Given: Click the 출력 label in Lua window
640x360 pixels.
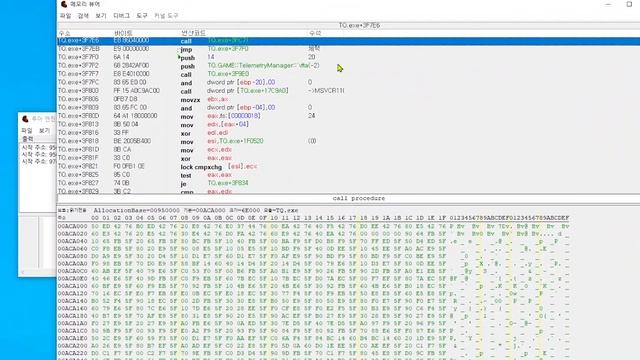Looking at the screenshot, I should (28, 139).
